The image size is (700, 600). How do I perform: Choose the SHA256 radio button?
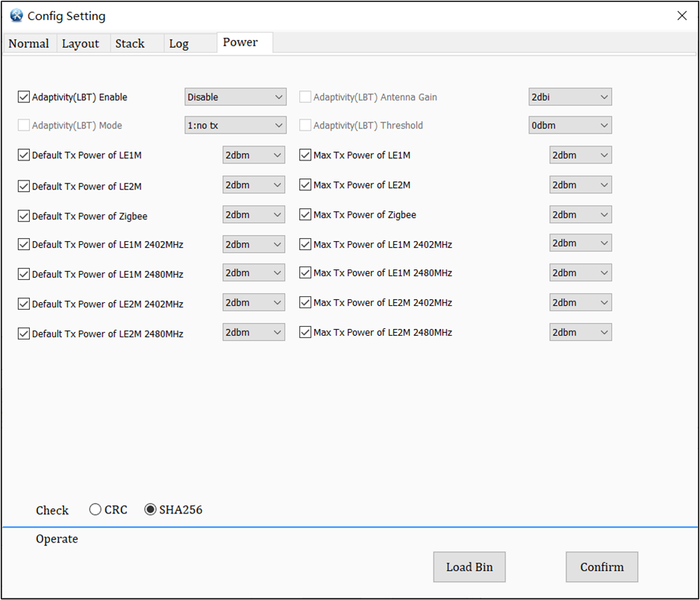click(150, 510)
